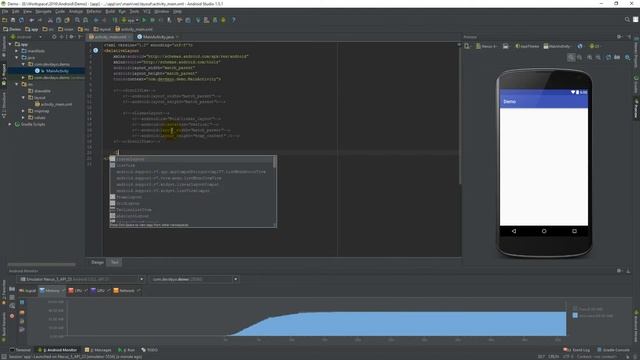The width and height of the screenshot is (640, 360).
Task: Open the Window menu
Action: [162, 11]
